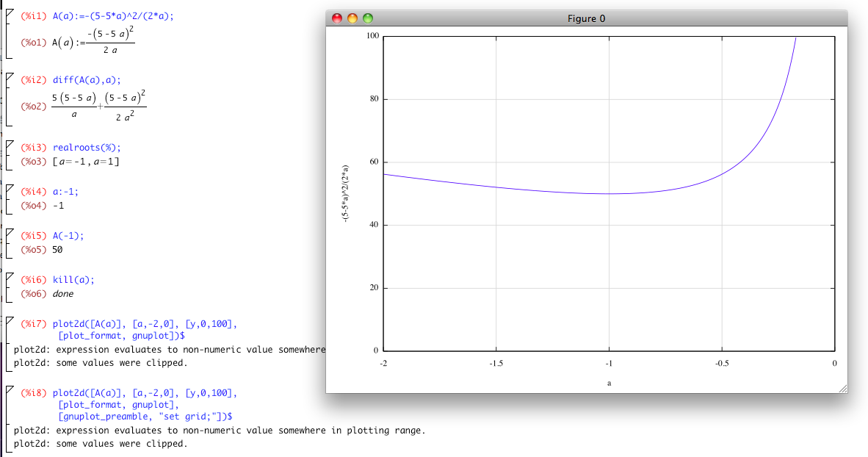Click the diff(A(a),a); input line
Viewport: 868px width, 457px height.
coord(87,80)
